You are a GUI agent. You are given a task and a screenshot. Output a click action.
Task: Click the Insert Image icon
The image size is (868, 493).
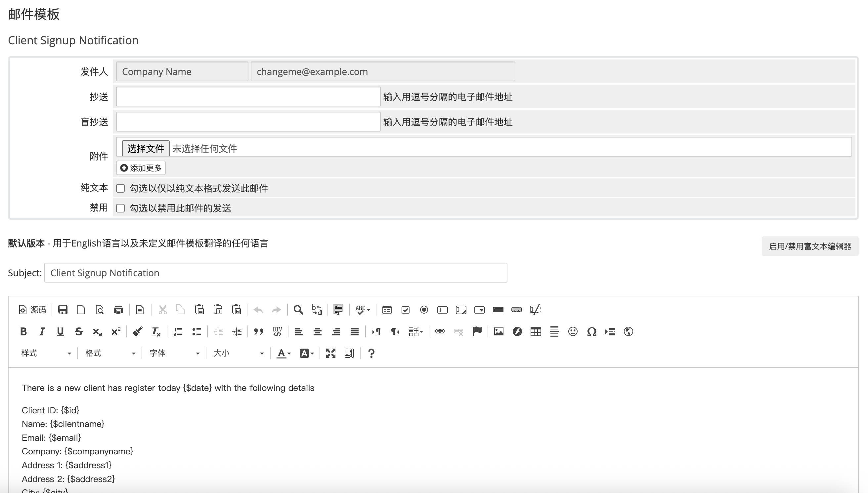click(498, 331)
